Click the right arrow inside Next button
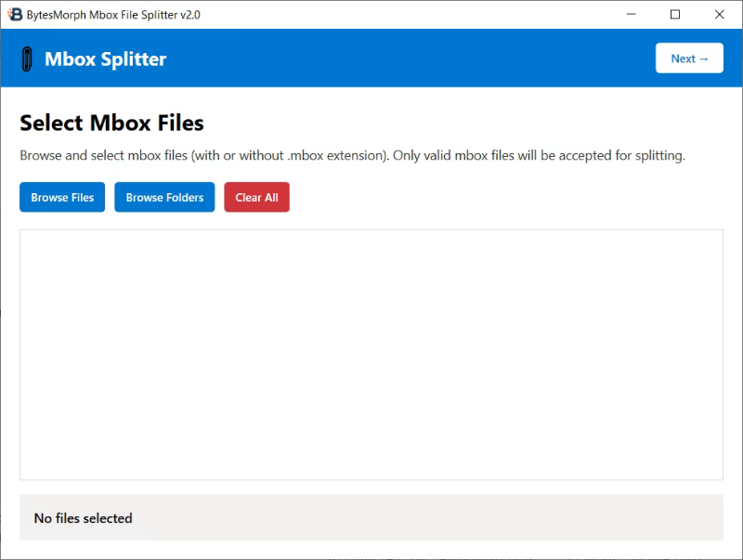The image size is (743, 560). coord(704,59)
